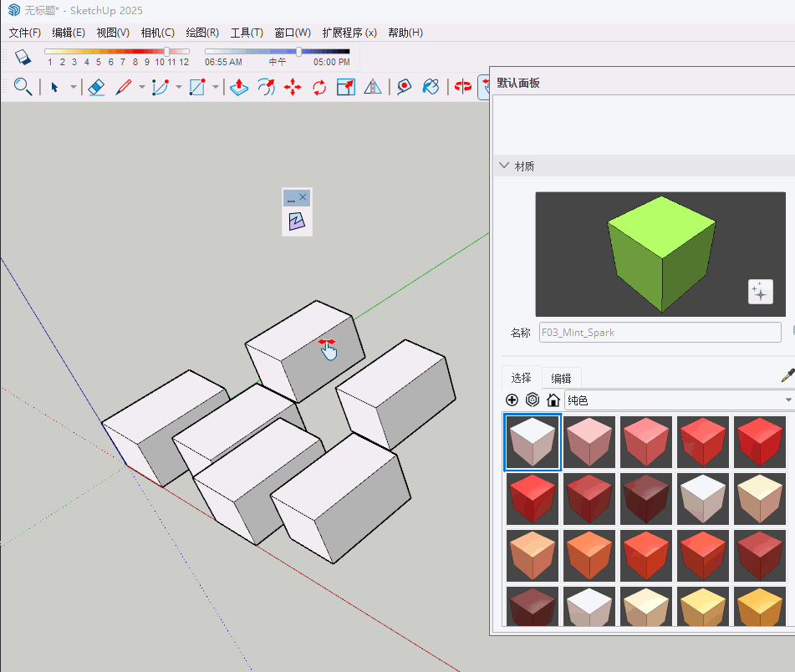Activate the Orbit tool
Viewport: 795px width, 672px height.
463,87
